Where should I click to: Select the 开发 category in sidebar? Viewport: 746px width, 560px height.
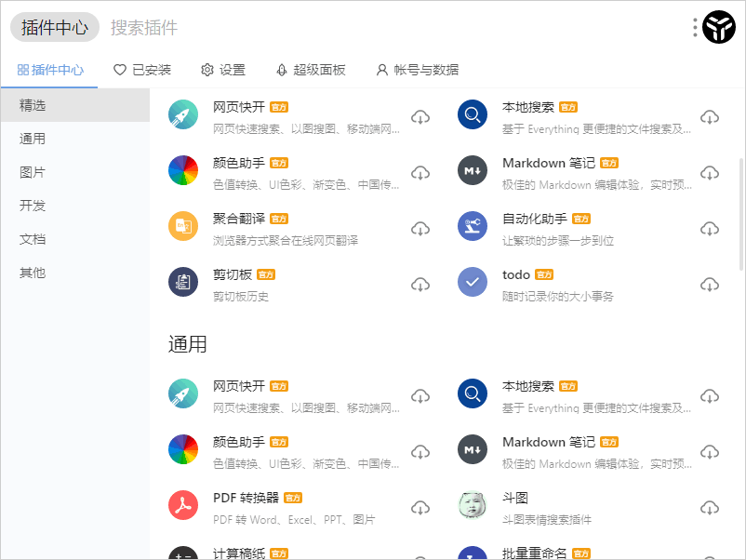coord(33,206)
